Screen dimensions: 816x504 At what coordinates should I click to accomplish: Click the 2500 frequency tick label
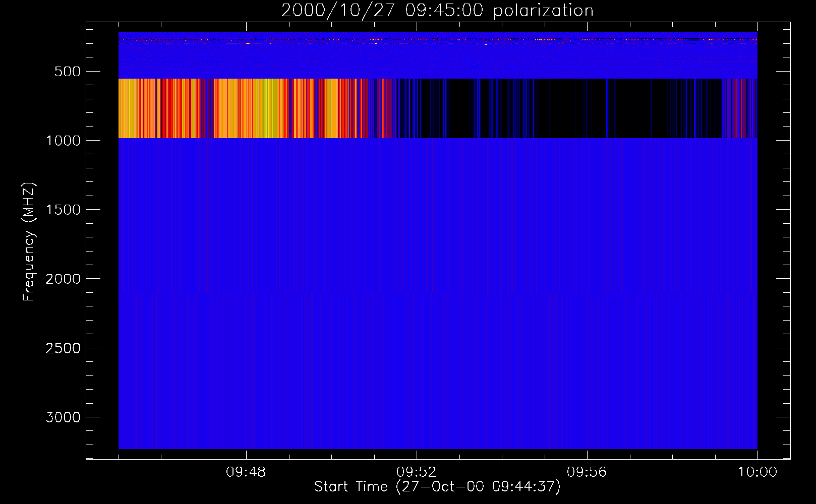point(63,348)
